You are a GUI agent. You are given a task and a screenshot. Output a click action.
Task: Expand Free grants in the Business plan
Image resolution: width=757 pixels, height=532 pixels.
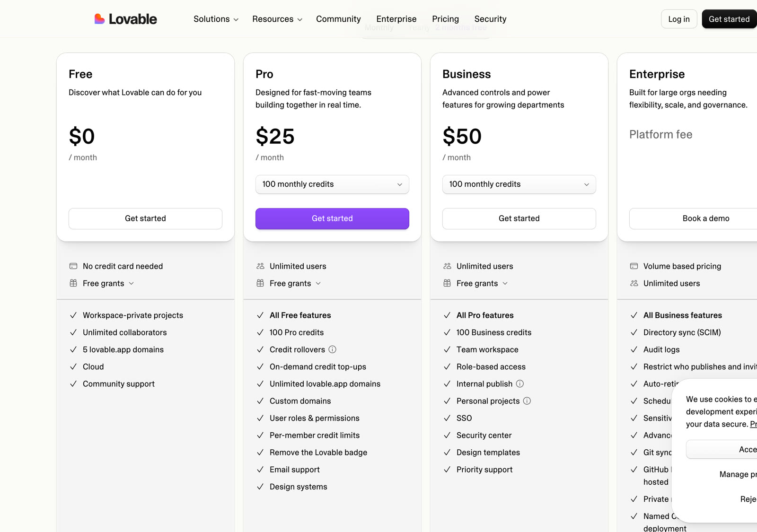point(482,283)
